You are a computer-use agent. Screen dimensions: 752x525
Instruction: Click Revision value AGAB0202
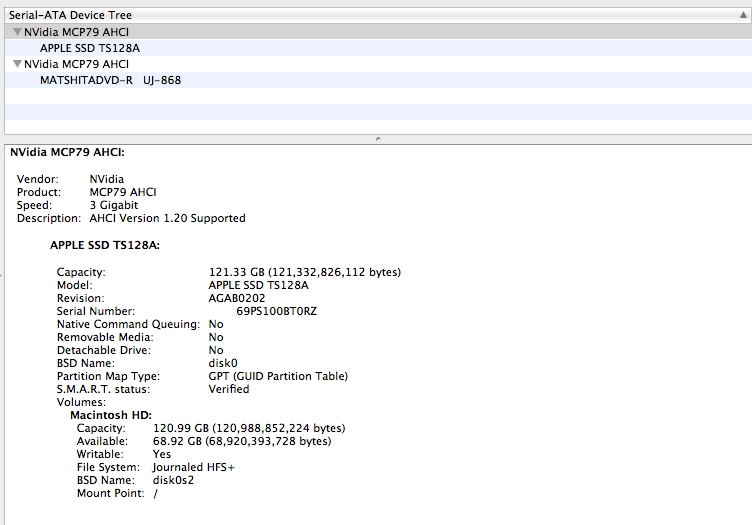[x=237, y=298]
